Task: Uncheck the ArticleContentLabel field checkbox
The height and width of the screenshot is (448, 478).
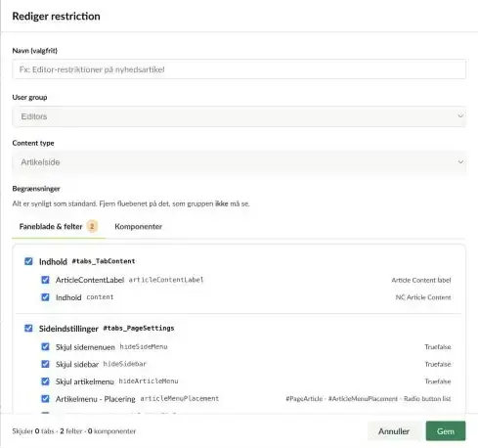Action: pyautogui.click(x=45, y=280)
